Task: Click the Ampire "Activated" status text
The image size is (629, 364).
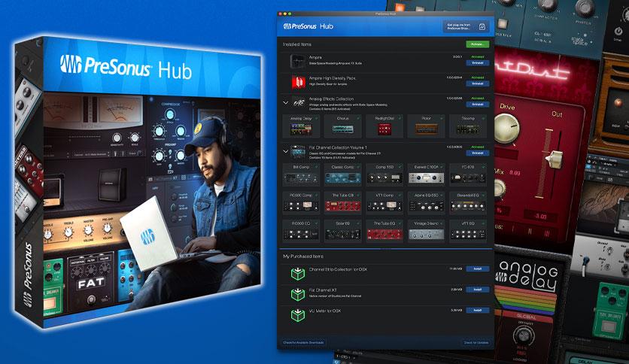Action: pos(477,57)
